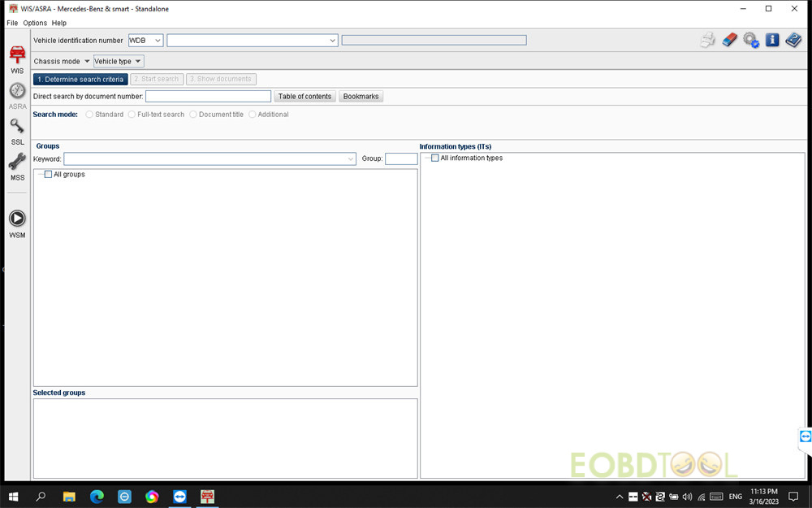Click the volume speaker tray icon

[687, 497]
